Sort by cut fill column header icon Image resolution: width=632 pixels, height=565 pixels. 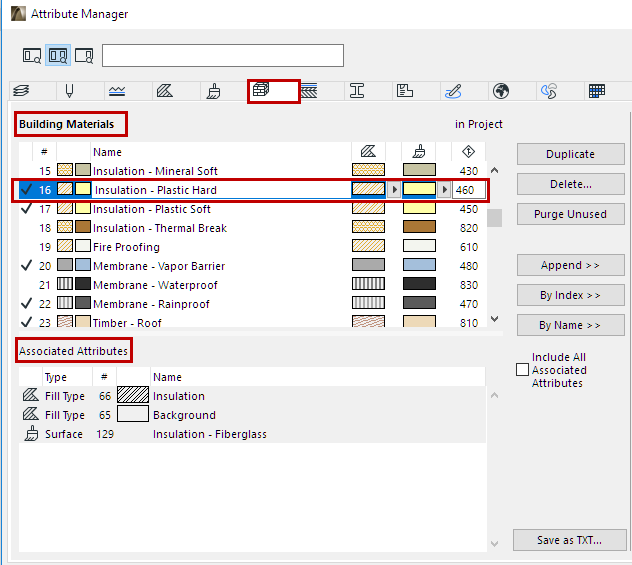[368, 152]
